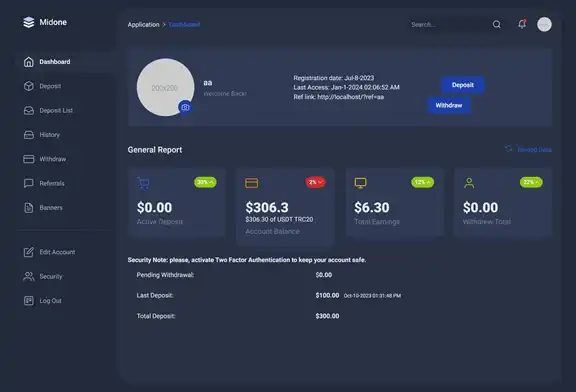Select Log Out in sidebar
The width and height of the screenshot is (576, 392).
(51, 301)
